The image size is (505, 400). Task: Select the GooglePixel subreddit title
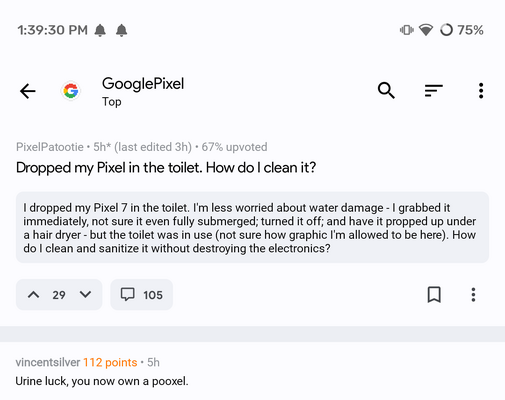[143, 83]
